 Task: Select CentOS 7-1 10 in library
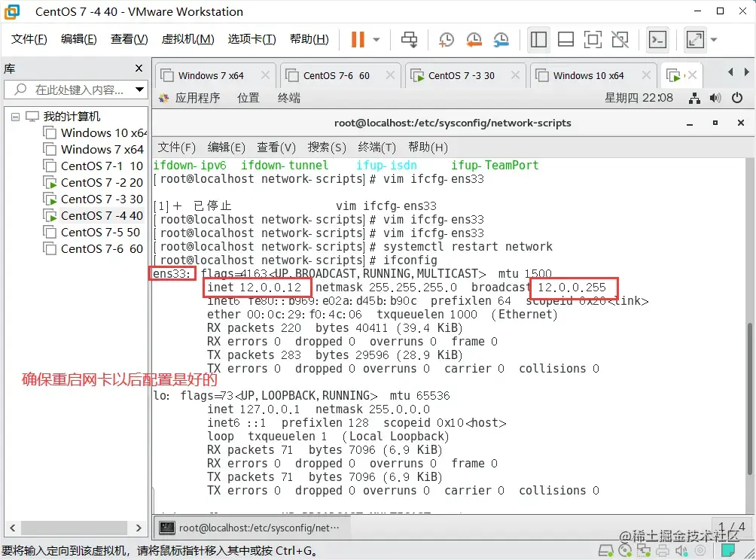point(93,166)
